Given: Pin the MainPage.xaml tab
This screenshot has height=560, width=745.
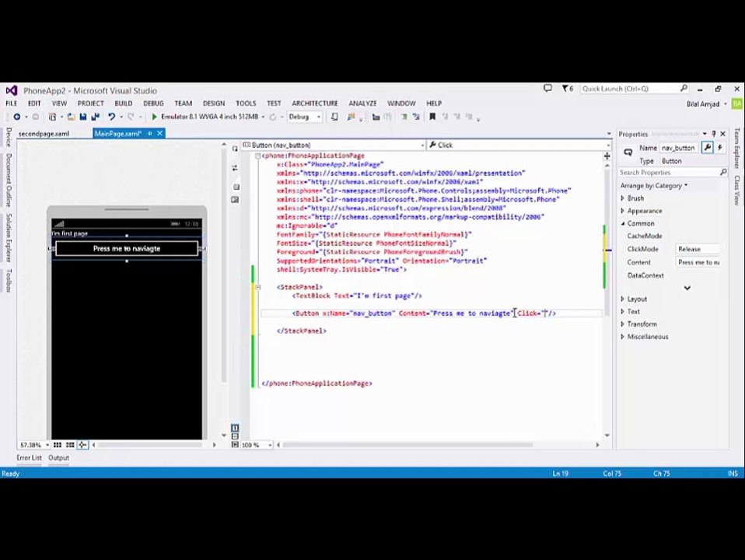Looking at the screenshot, I should (x=149, y=134).
